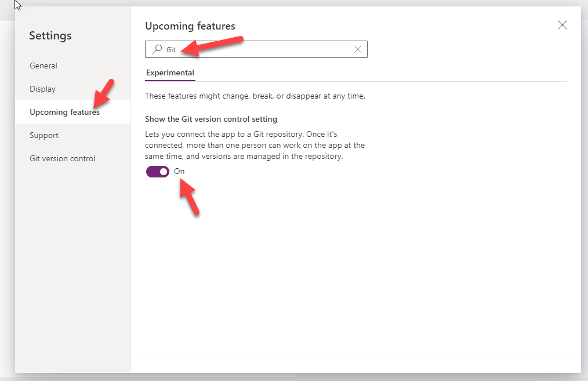Click the 'On' toggle label
Viewport: 588px width, 381px height.
pos(179,172)
